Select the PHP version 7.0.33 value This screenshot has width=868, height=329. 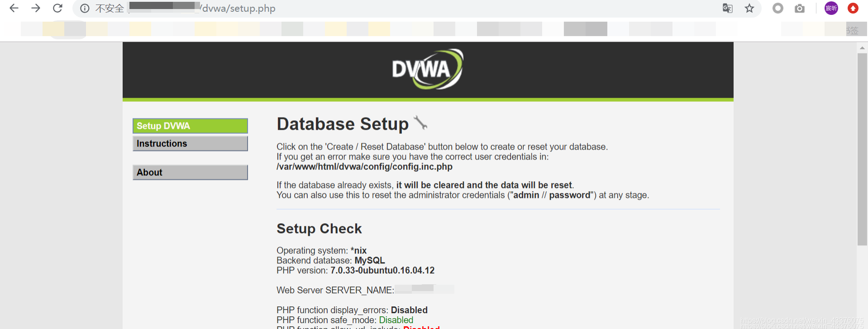tap(382, 270)
